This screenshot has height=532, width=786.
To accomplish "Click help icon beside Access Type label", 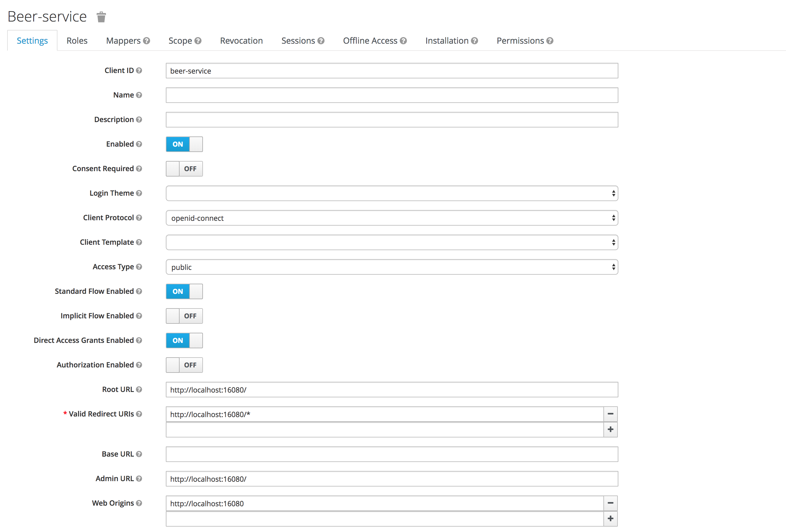I will [x=139, y=267].
